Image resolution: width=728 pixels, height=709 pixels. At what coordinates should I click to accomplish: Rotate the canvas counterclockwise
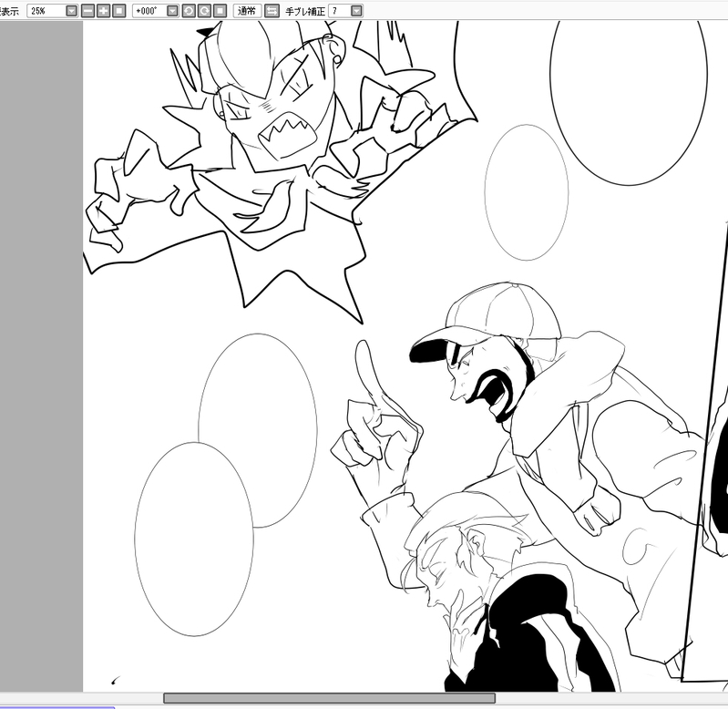[189, 11]
